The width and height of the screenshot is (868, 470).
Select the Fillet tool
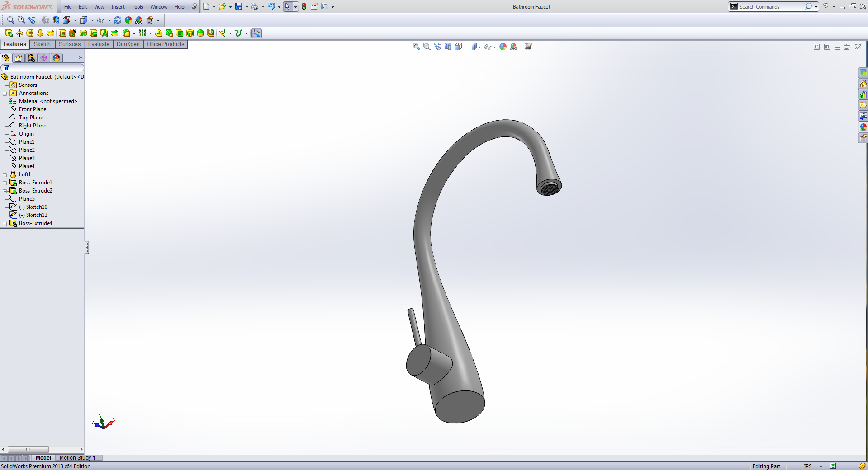[127, 33]
